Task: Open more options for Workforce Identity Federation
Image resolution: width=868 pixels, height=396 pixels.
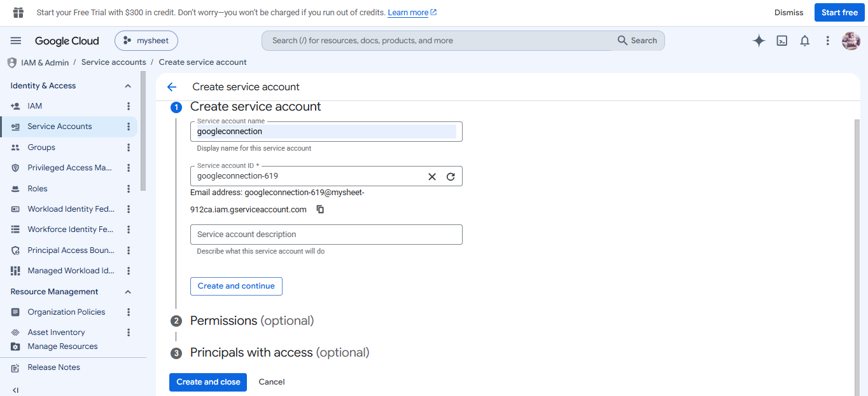Action: 129,229
